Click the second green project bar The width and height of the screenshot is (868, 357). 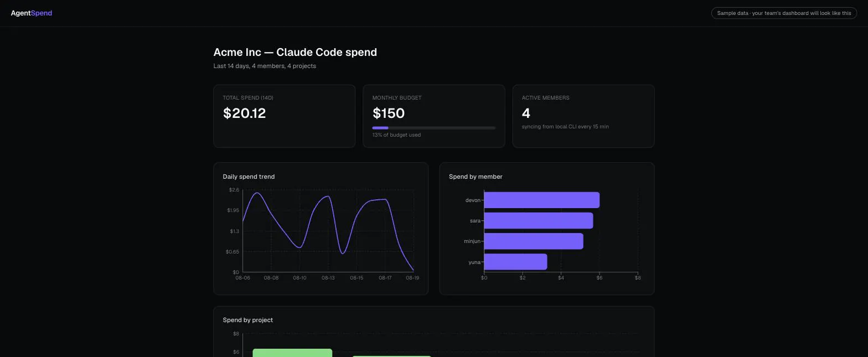(392, 356)
